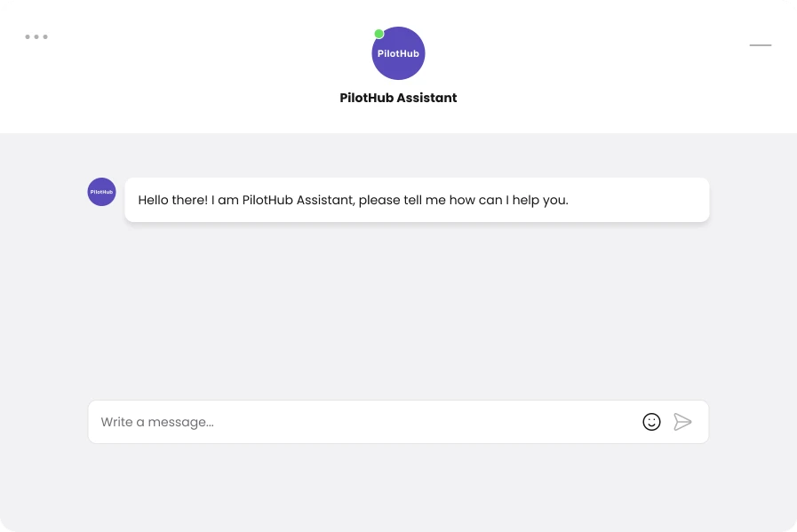The width and height of the screenshot is (797, 532).
Task: Collapse the chat window using the top-right line
Action: 761,45
